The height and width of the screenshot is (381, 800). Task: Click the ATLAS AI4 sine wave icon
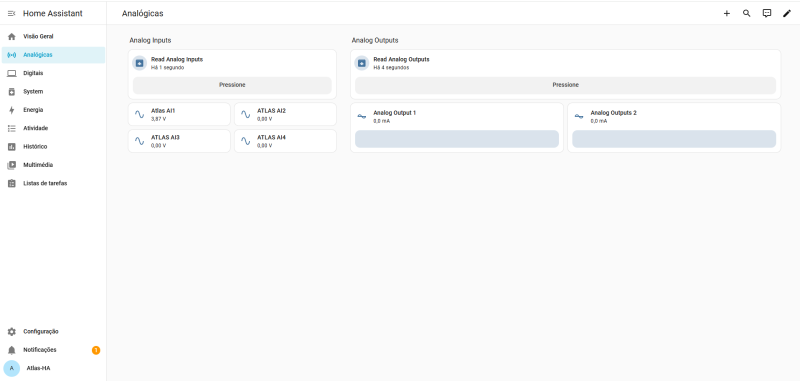245,141
